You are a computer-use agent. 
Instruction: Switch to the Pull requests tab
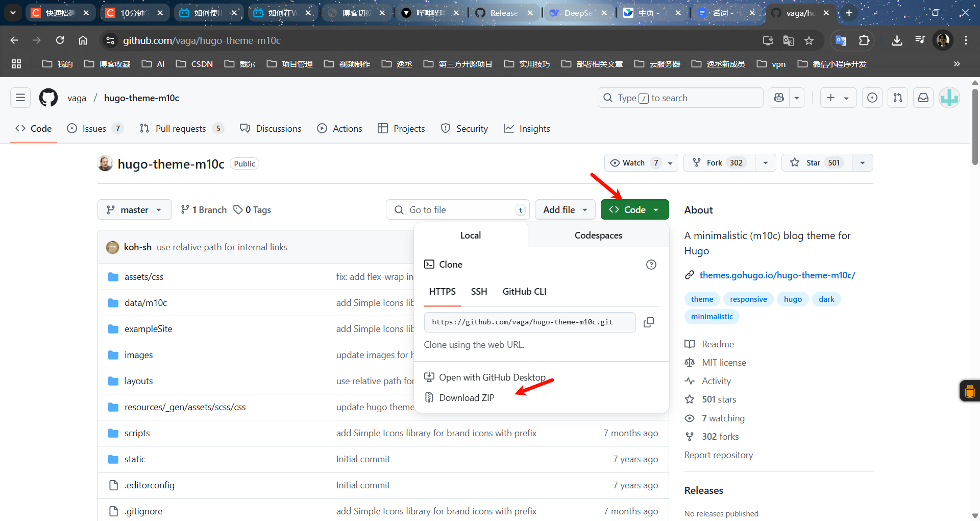pos(181,129)
